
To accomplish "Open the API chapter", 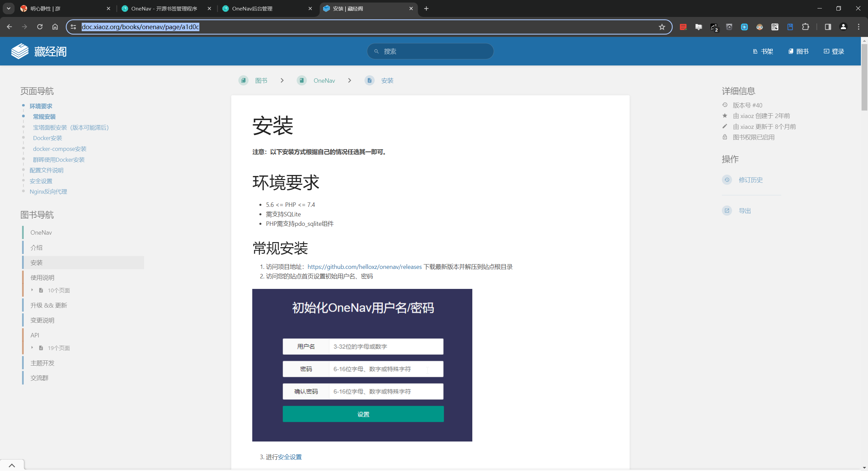I will click(83, 335).
